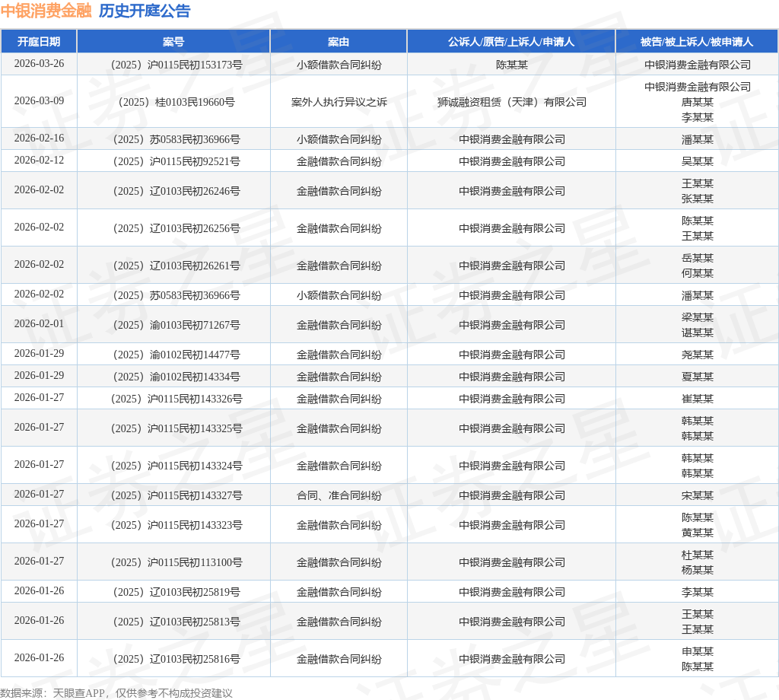This screenshot has height=700, width=779.
Task: Select the title 中银消费金融
Action: click(x=46, y=11)
